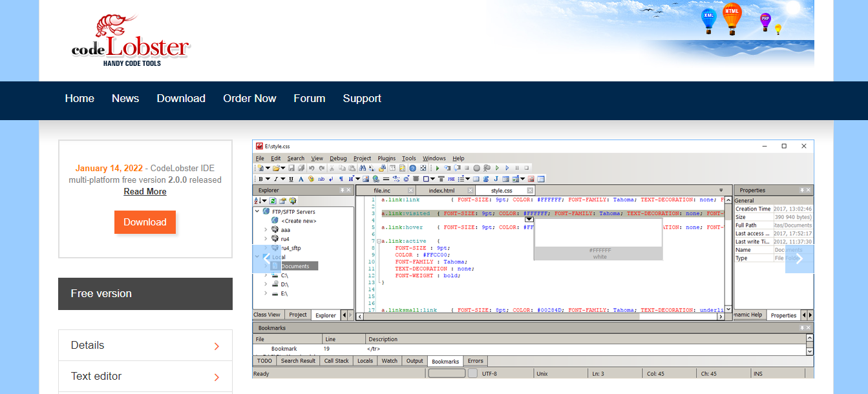Expand the E:\ drive node
The width and height of the screenshot is (868, 394).
point(266,293)
